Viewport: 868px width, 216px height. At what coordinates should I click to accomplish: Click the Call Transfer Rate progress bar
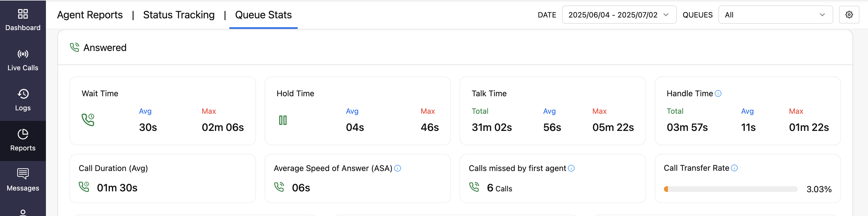pyautogui.click(x=730, y=189)
